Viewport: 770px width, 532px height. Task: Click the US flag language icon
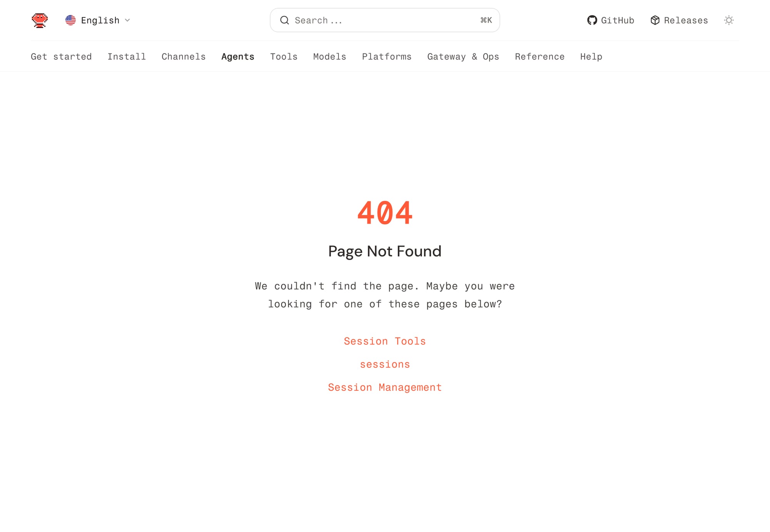[x=70, y=20]
